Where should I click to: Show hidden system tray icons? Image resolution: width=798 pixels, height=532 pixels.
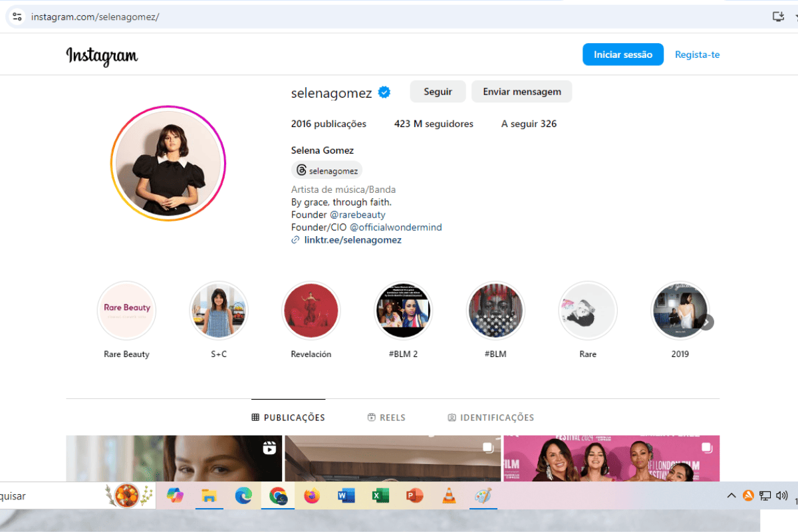pos(731,495)
